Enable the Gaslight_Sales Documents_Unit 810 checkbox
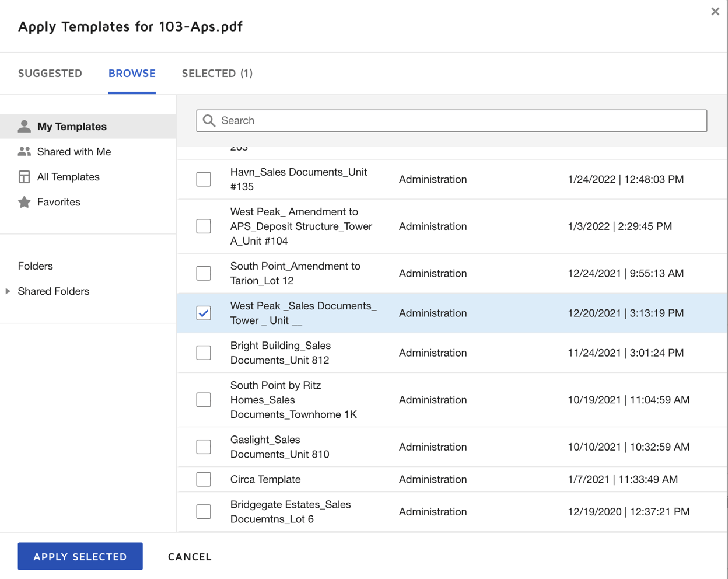 coord(204,447)
